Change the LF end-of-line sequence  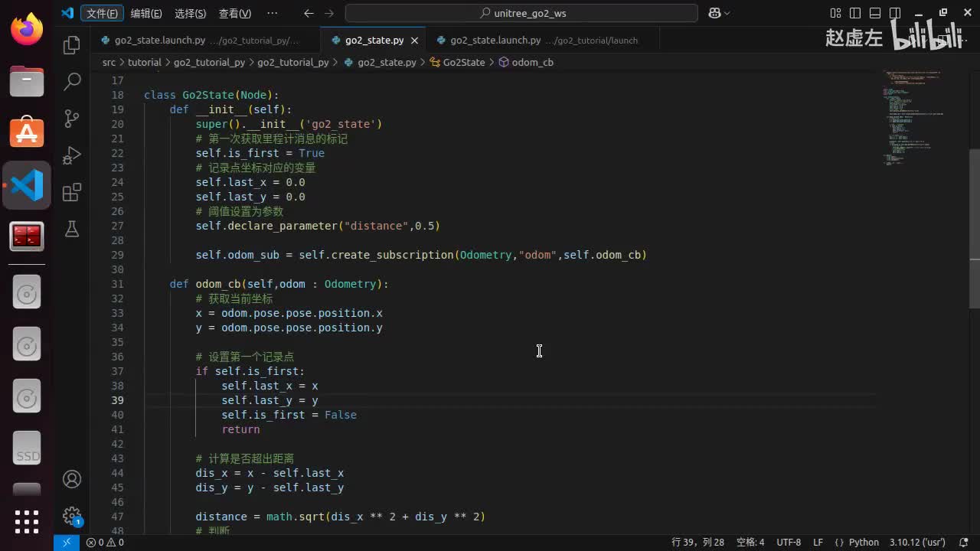pos(818,543)
